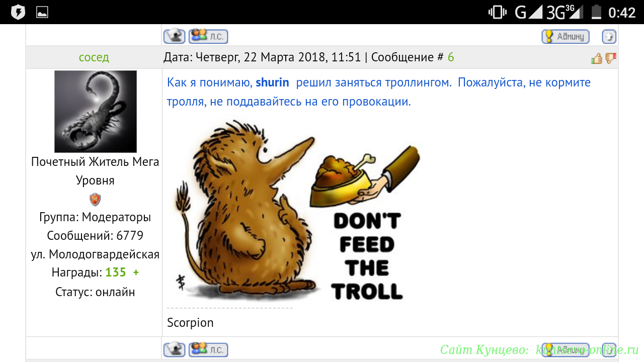Screen dimensions: 644x362
Task: Click the moderator shield badge icon
Action: pos(95,200)
